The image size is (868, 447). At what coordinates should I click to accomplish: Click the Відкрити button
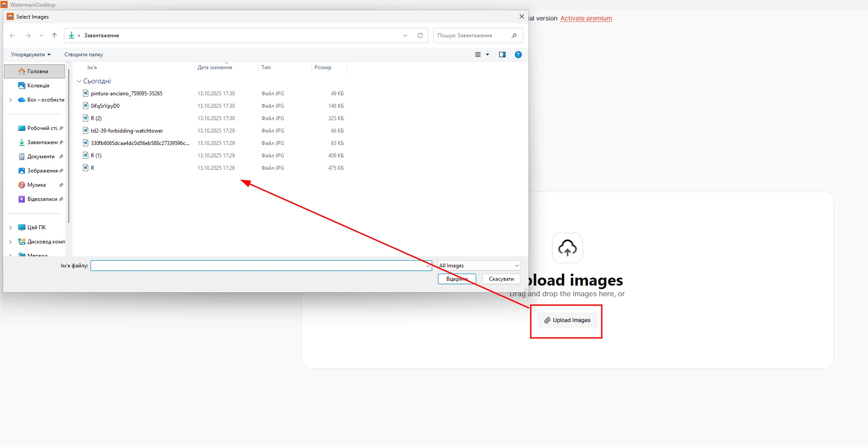pos(457,279)
